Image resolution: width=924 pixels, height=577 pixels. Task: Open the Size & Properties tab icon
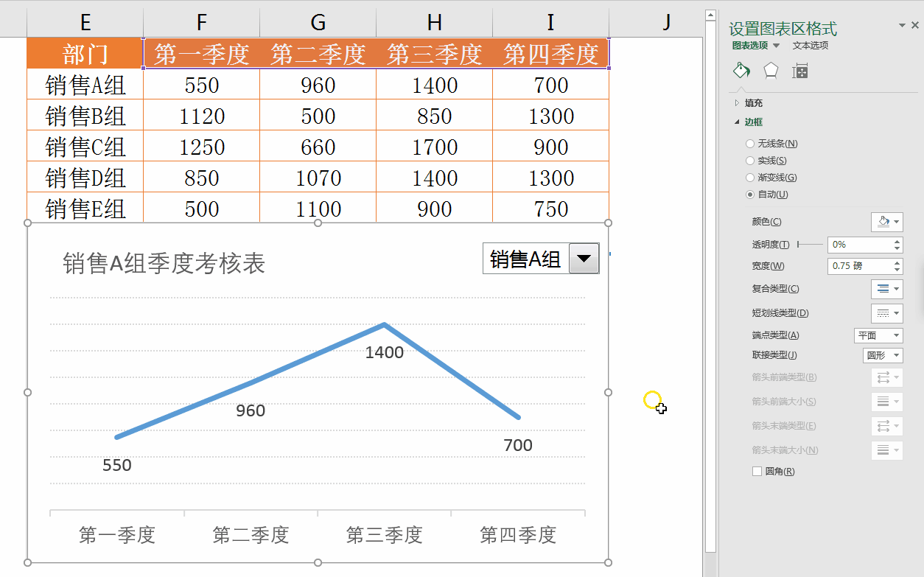point(800,71)
